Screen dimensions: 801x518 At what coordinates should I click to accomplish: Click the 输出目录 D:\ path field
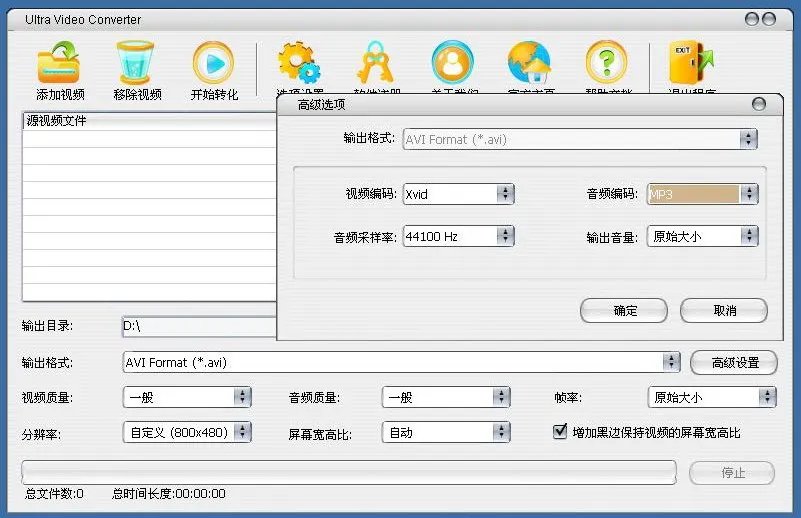point(199,326)
